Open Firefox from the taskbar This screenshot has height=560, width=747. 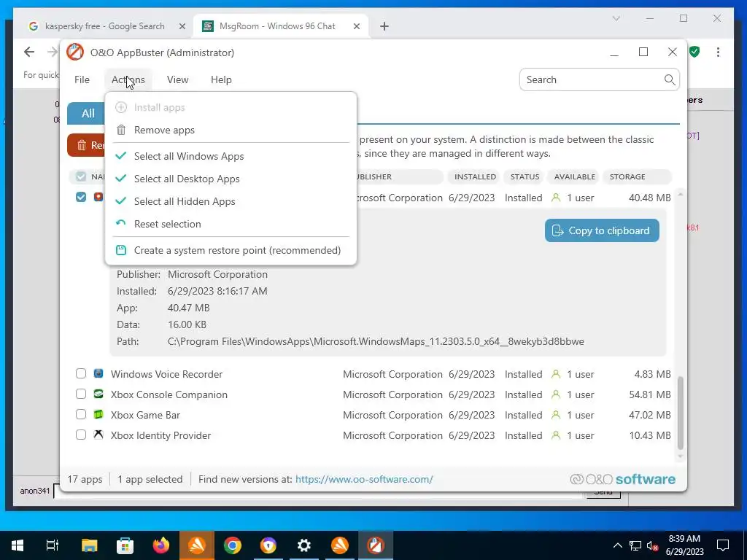point(161,545)
